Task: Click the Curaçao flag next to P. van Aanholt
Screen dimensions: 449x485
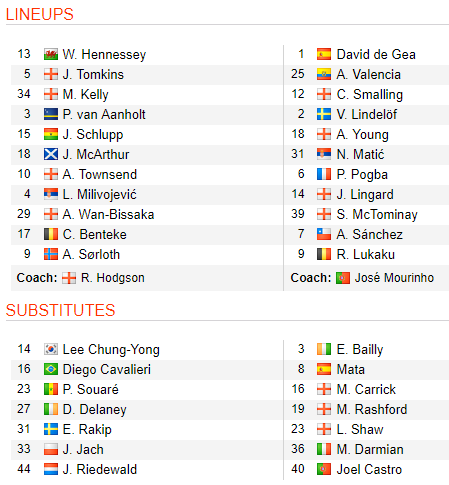Action: pyautogui.click(x=51, y=114)
